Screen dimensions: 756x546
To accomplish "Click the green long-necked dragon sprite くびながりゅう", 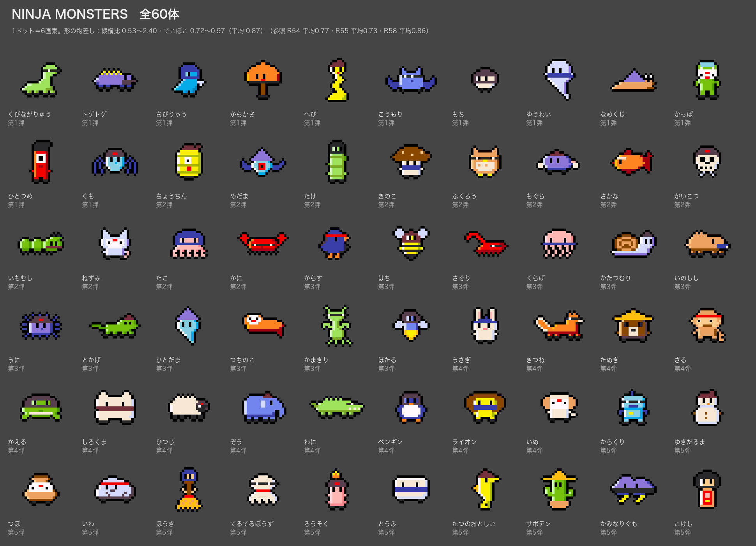I will [41, 80].
